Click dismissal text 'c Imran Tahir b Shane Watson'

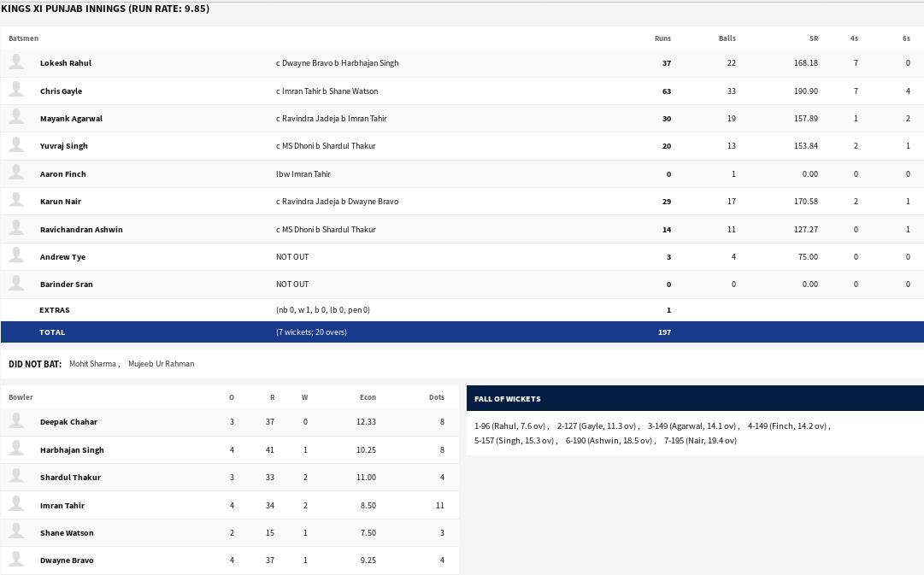tap(327, 91)
